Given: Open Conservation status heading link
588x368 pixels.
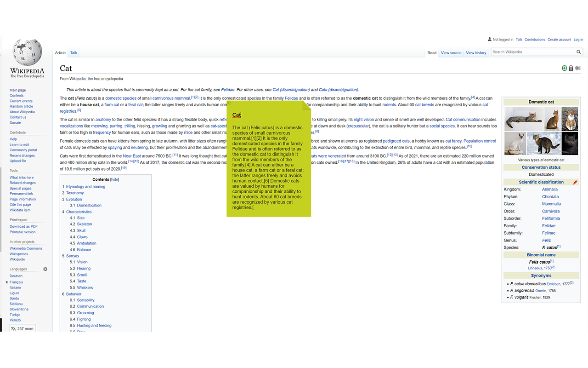Looking at the screenshot, I should [x=541, y=167].
